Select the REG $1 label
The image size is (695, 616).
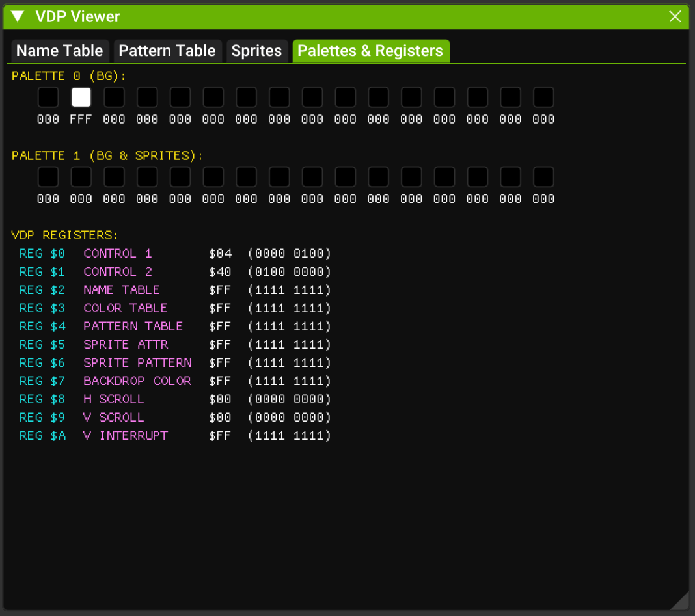tap(42, 272)
